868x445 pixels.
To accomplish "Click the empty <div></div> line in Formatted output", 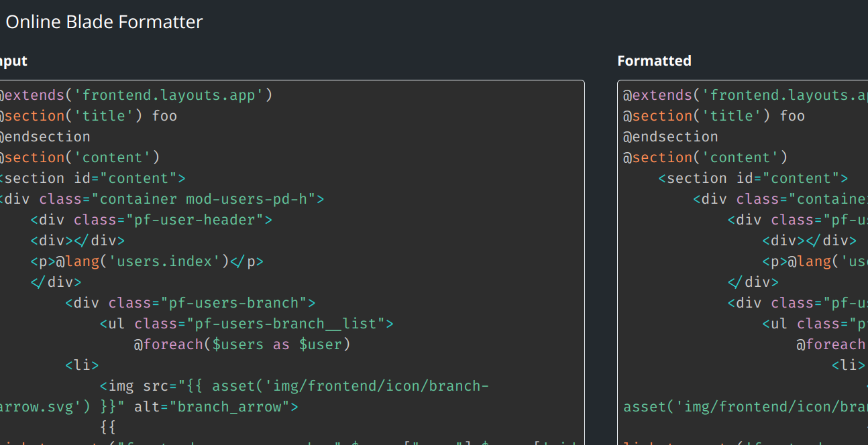I will (809, 241).
